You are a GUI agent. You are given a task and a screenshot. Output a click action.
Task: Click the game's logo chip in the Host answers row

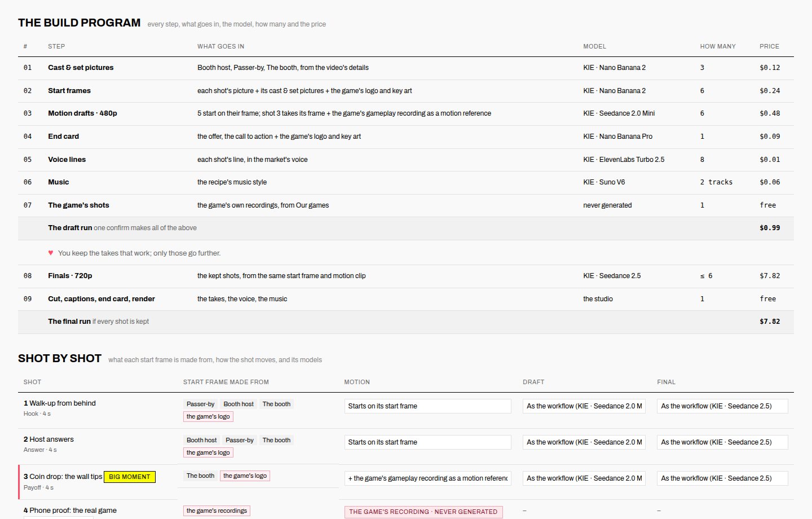coord(208,452)
